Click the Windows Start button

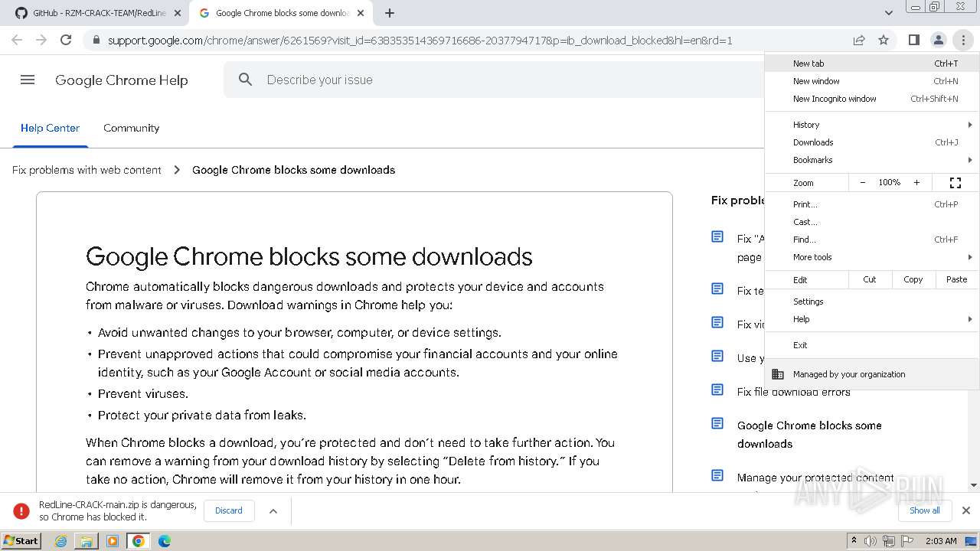pyautogui.click(x=21, y=540)
